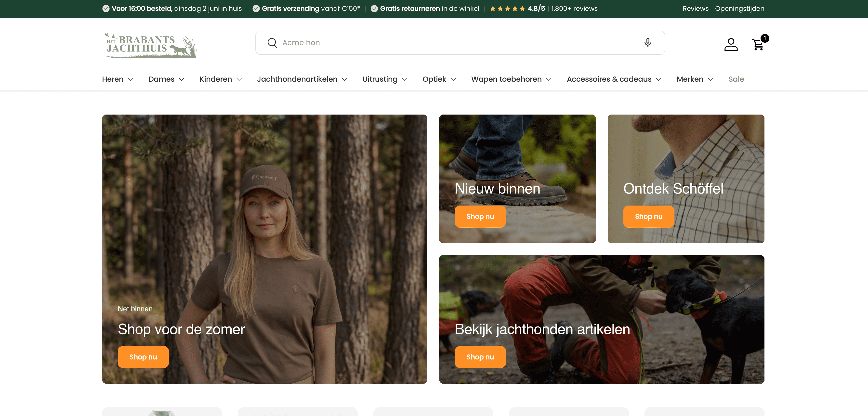Click the Nieuw binnen heading
Screen dimensions: 868x416
coord(497,189)
